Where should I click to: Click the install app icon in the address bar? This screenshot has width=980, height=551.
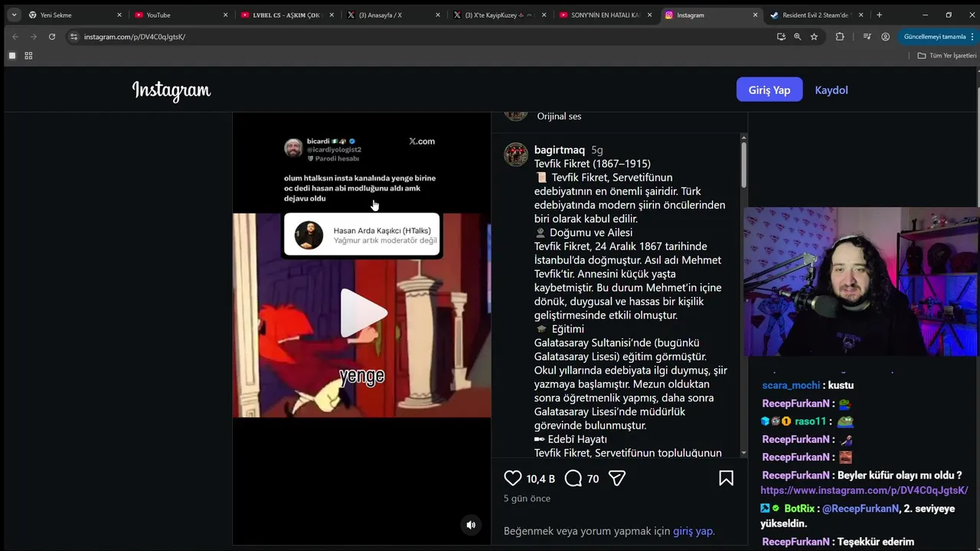point(781,36)
